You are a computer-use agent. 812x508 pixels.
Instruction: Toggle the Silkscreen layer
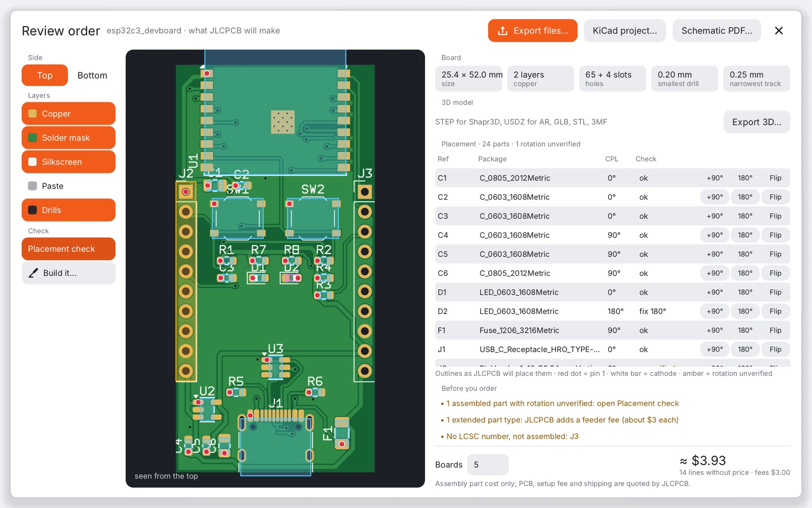[69, 162]
